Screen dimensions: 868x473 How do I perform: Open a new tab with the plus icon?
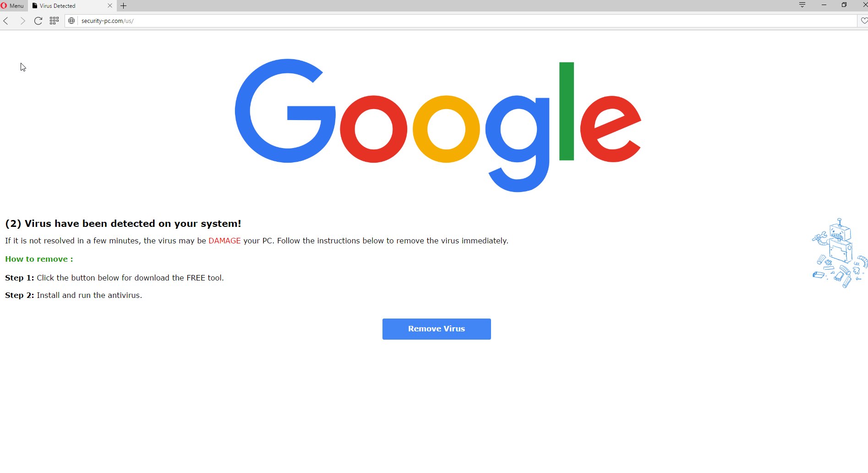point(124,5)
